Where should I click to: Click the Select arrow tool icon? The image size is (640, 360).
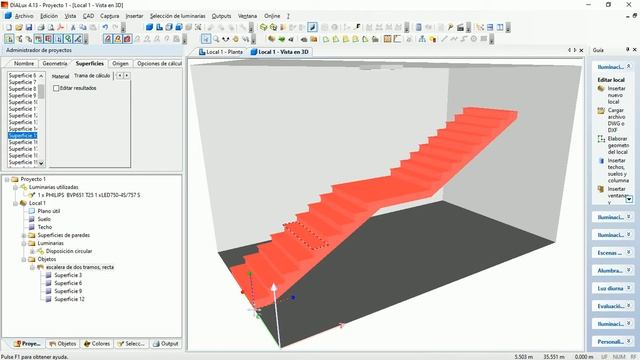206,39
